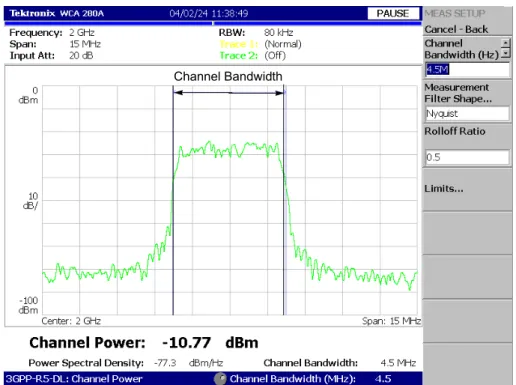This screenshot has height=385, width=516.
Task: Click the Trace 1 label
Action: point(239,44)
